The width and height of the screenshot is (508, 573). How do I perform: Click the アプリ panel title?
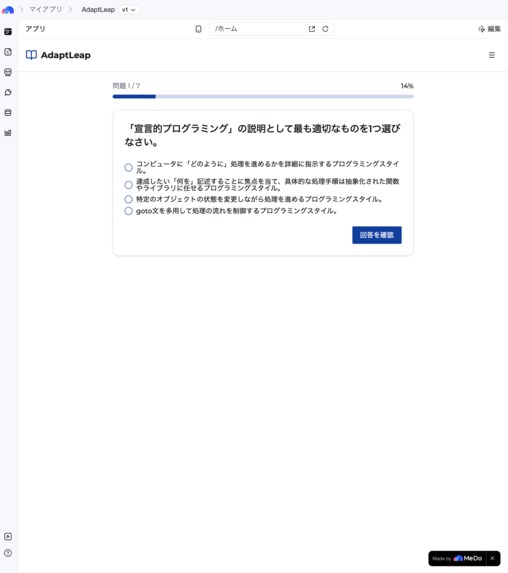coord(35,29)
